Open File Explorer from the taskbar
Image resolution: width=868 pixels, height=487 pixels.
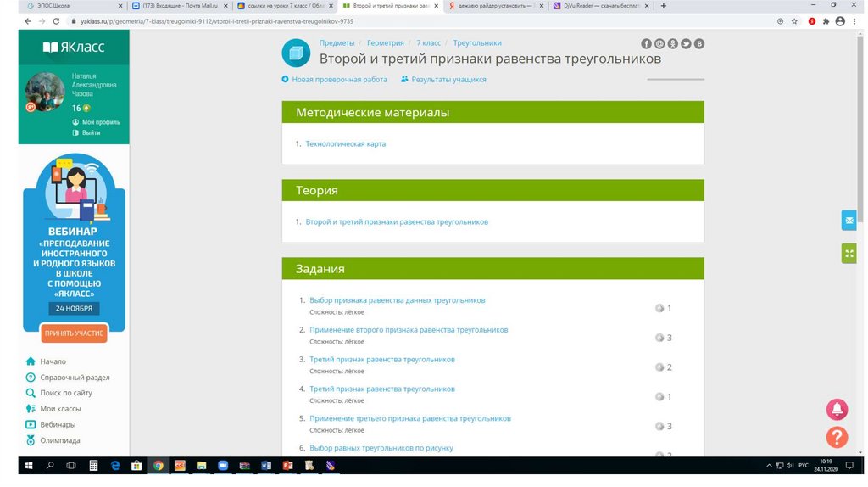201,466
